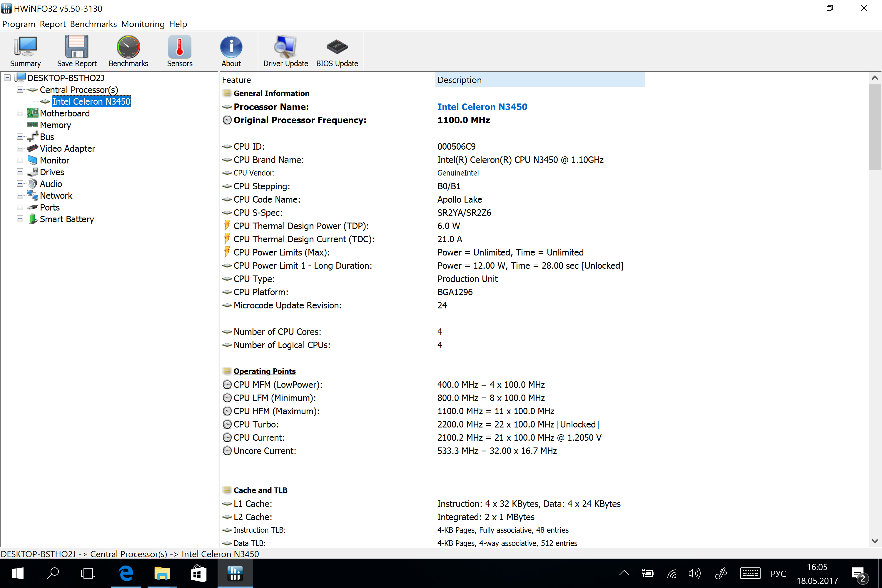Open the Windows Start menu
The image size is (882, 588).
(x=18, y=573)
